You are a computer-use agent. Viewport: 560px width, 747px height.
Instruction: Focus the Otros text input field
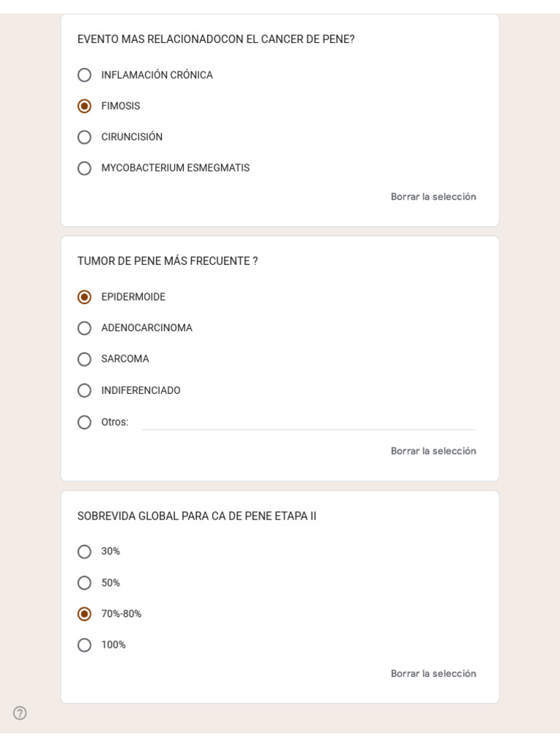click(308, 422)
